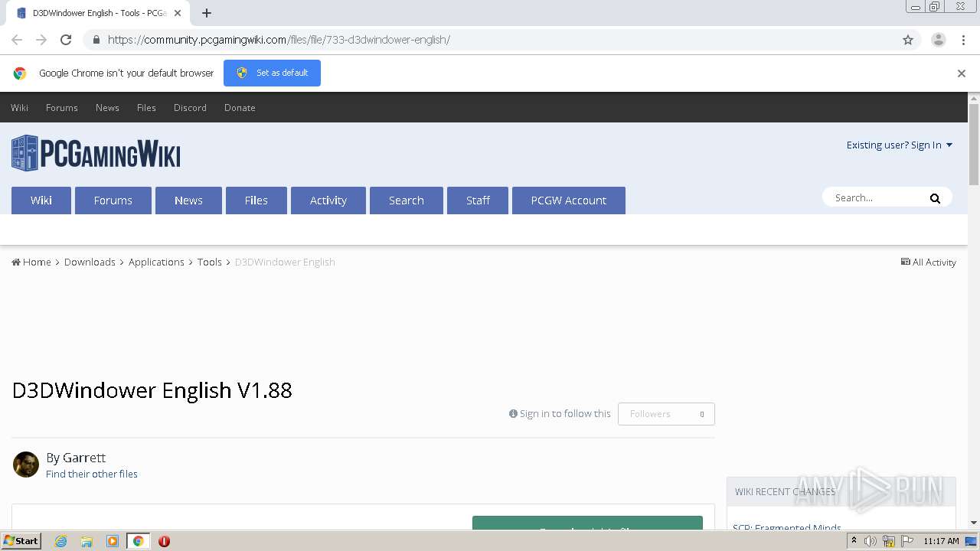
Task: Click Sign in to follow this
Action: 560,414
